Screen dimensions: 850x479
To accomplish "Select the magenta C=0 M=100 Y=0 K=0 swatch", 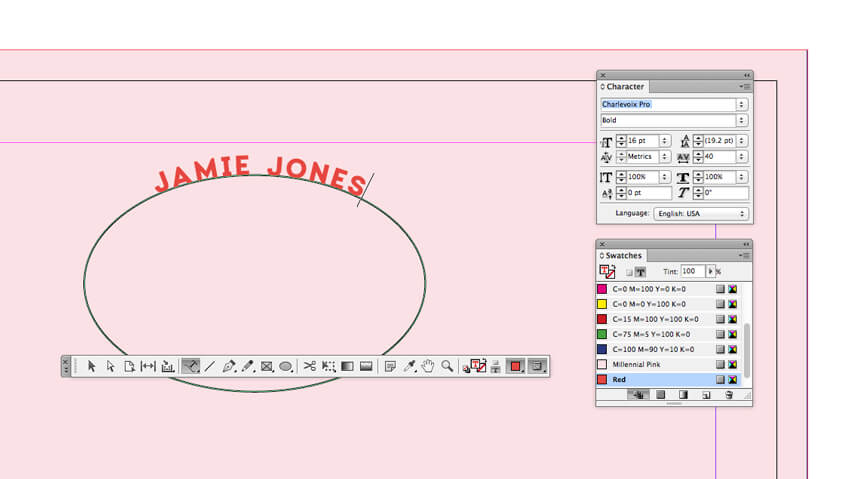I will pos(668,289).
